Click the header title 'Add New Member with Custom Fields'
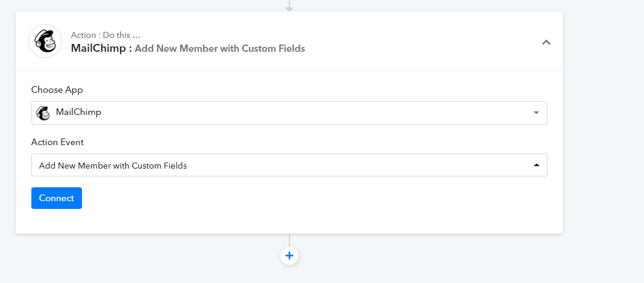The image size is (644, 283). (219, 48)
